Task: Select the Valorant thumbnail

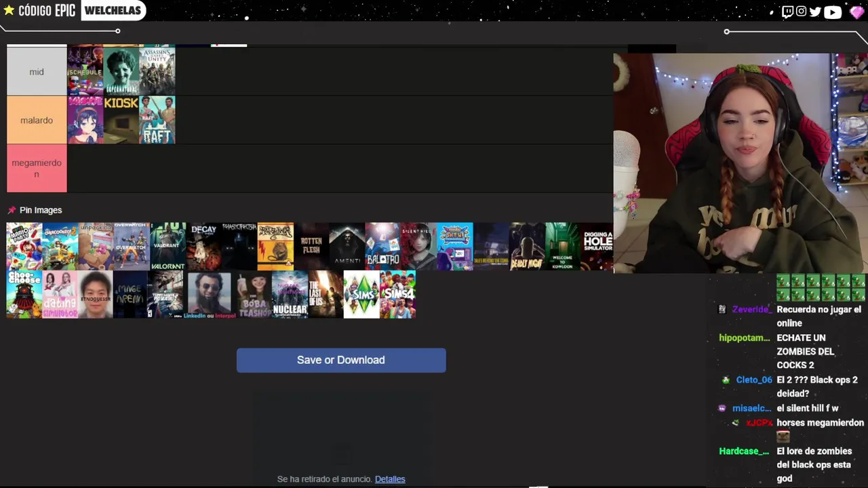Action: pyautogui.click(x=168, y=247)
